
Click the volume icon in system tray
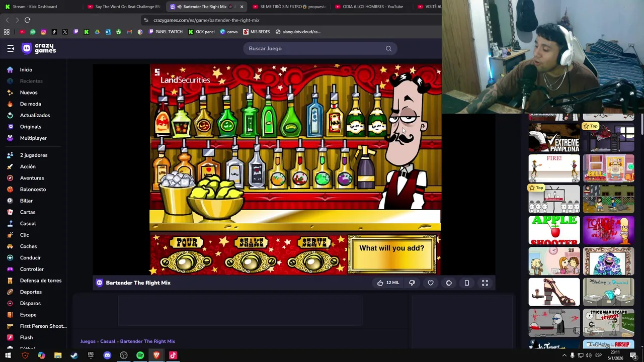point(588,355)
